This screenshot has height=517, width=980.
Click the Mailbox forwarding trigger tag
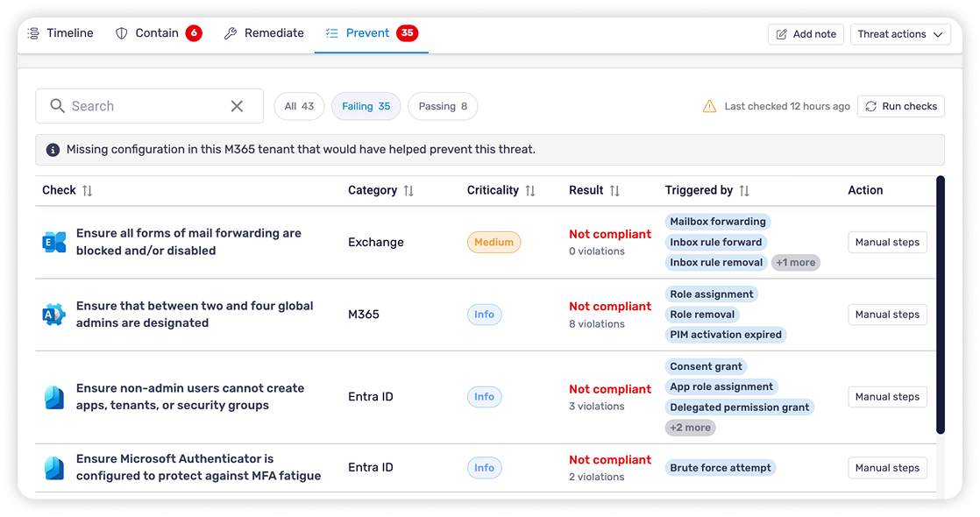pos(718,222)
